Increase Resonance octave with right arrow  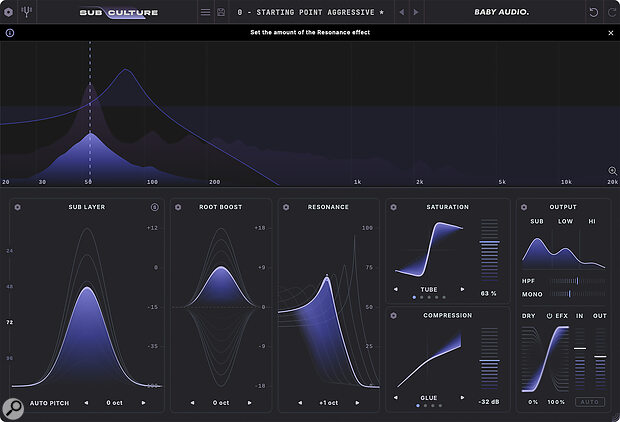point(357,403)
